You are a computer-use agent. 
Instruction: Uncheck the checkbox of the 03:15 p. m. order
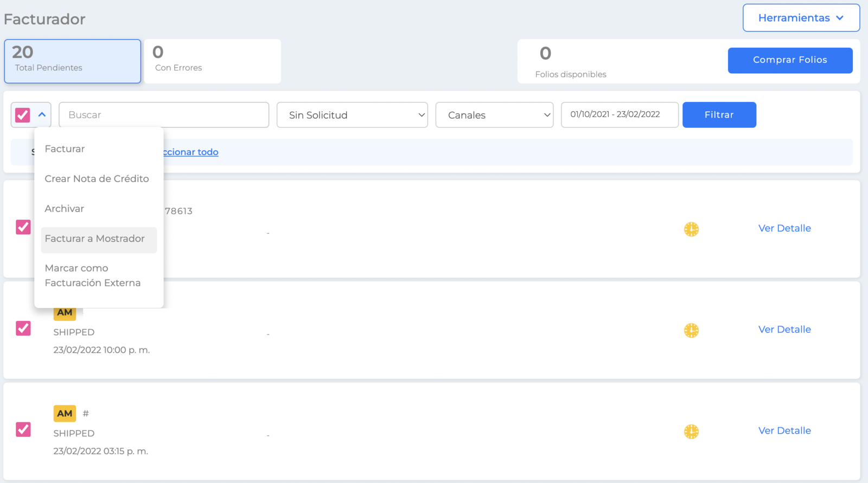click(x=23, y=429)
